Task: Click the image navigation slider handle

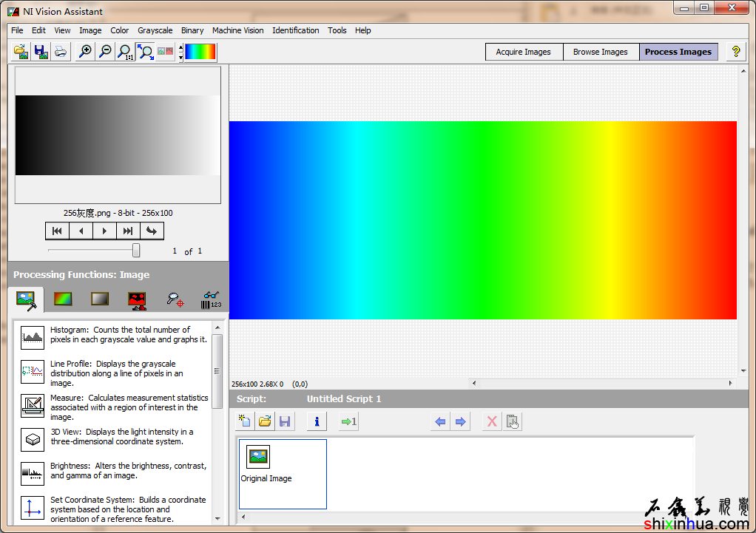Action: [136, 251]
